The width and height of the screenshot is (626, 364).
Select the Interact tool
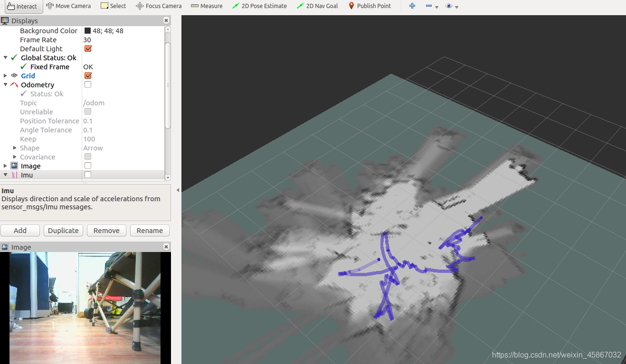[24, 6]
